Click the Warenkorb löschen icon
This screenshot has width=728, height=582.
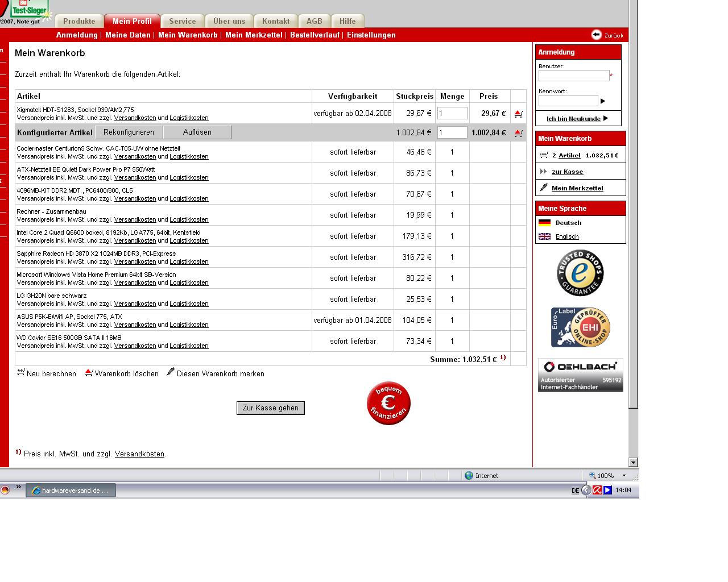point(89,372)
